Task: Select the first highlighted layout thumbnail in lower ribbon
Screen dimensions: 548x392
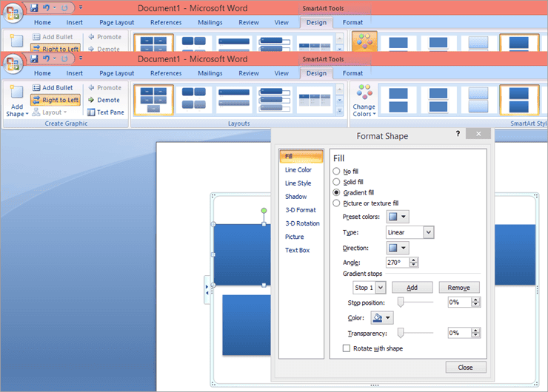Action: click(x=154, y=100)
